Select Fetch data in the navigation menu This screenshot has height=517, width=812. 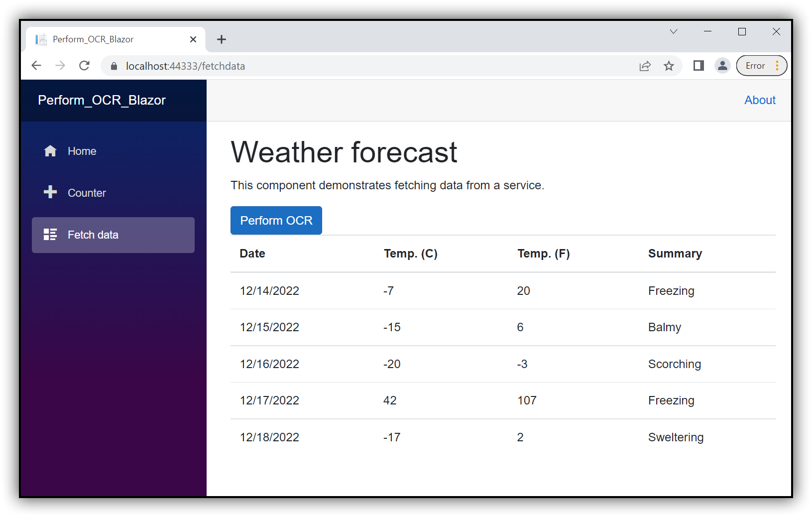pyautogui.click(x=93, y=234)
